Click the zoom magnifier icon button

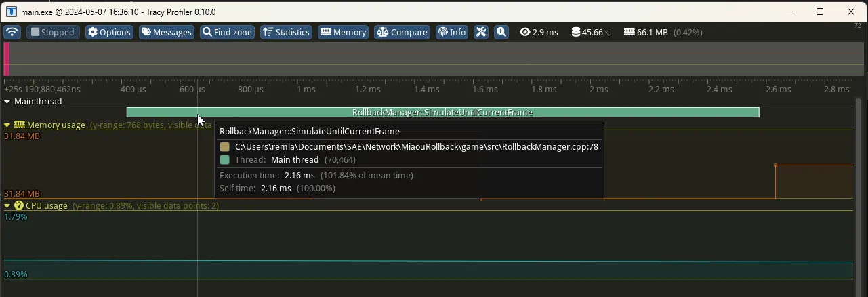coord(501,33)
